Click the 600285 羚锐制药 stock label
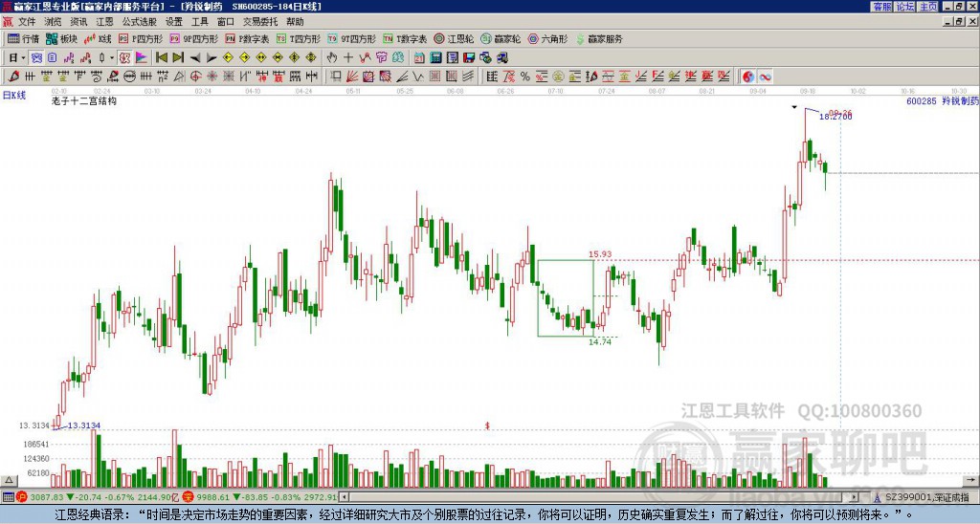Image resolution: width=980 pixels, height=524 pixels. [x=943, y=100]
